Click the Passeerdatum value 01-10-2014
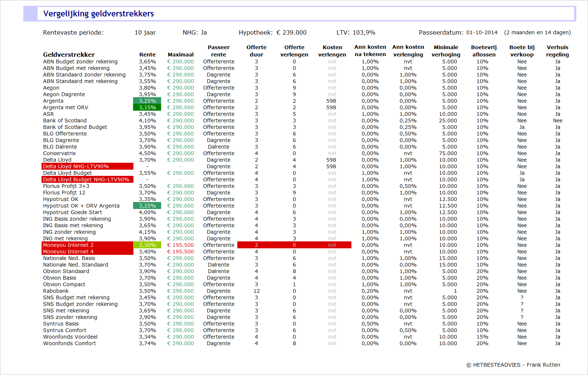The height and width of the screenshot is (375, 588). click(482, 32)
